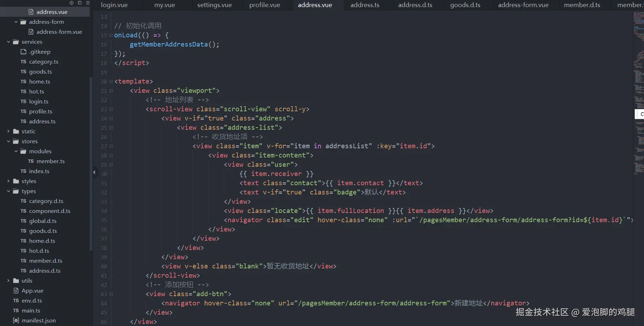Image resolution: width=644 pixels, height=326 pixels.
Task: Click the TS icon next to member.ts
Action: (x=31, y=161)
